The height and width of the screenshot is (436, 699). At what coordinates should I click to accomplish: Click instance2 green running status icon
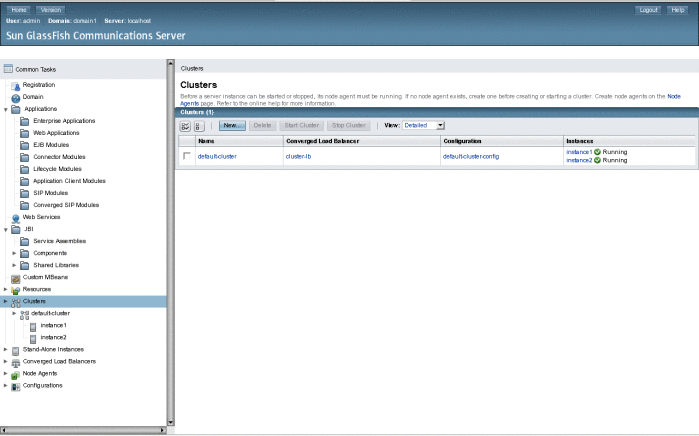[x=597, y=160]
